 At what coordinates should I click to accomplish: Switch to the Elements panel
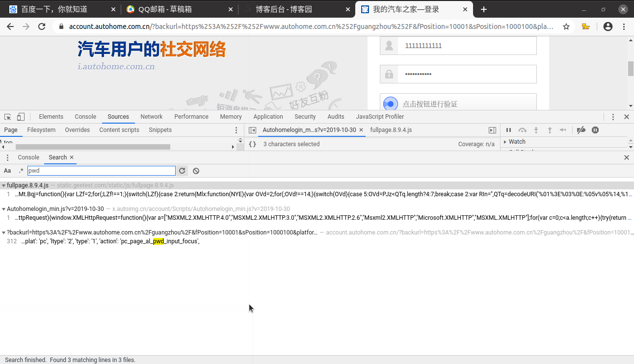click(51, 117)
